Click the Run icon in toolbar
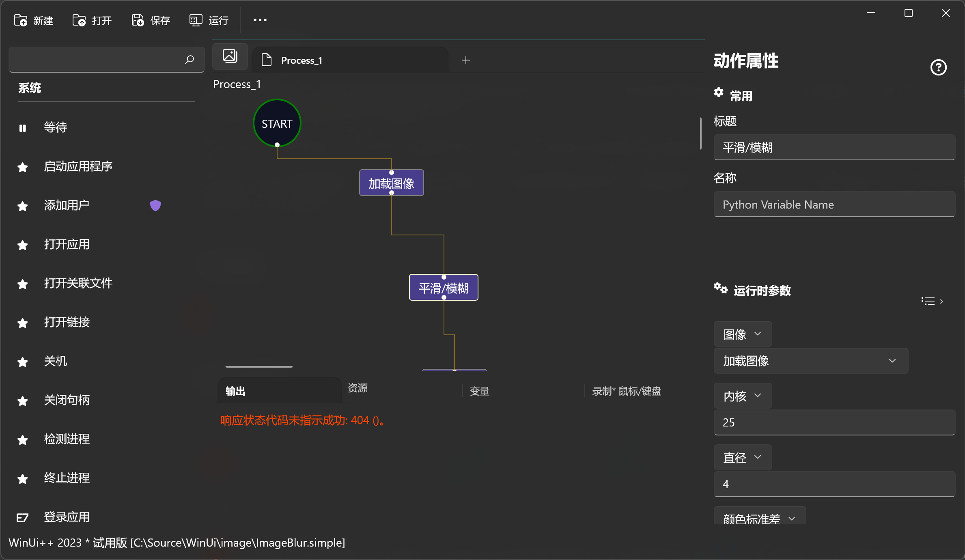The height and width of the screenshot is (560, 965). click(x=196, y=20)
